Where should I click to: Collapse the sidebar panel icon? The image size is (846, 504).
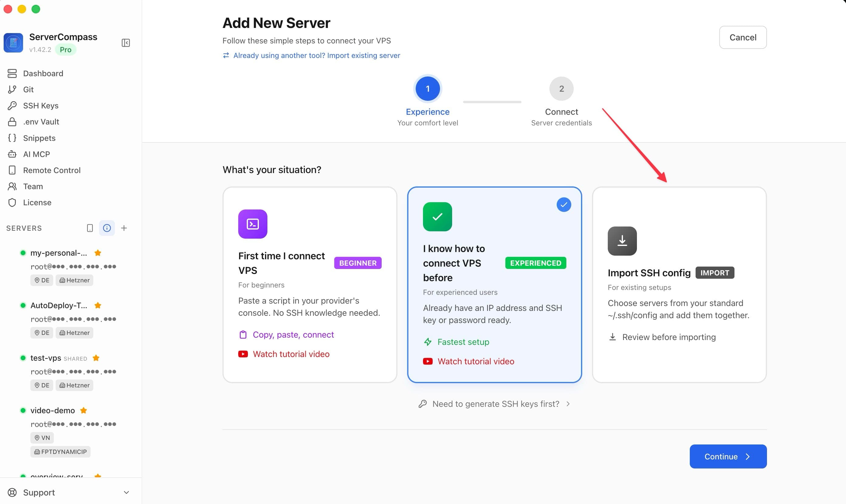click(x=126, y=43)
